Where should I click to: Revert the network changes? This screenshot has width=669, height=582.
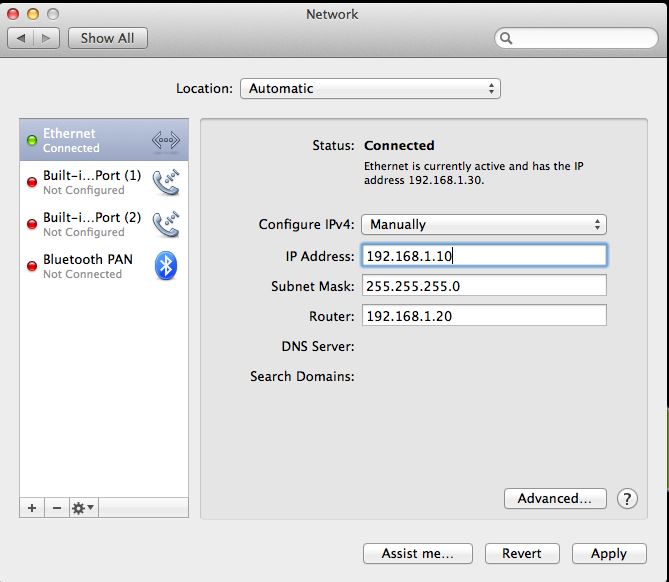click(x=522, y=553)
